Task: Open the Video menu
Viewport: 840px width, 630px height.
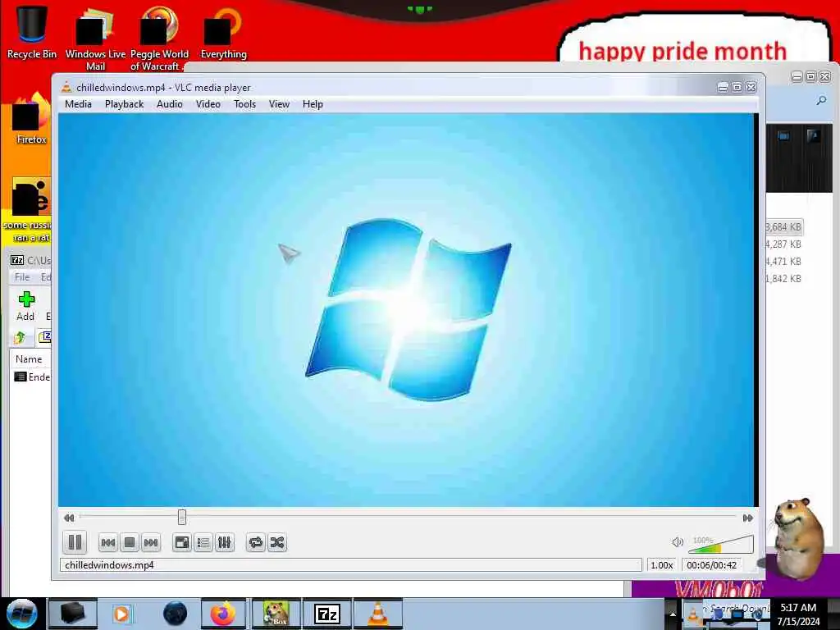Action: tap(208, 104)
